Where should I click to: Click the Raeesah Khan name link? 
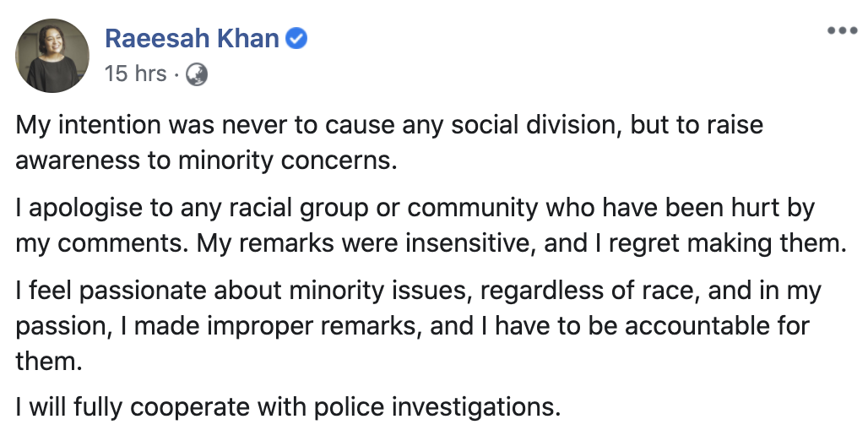coord(193,38)
